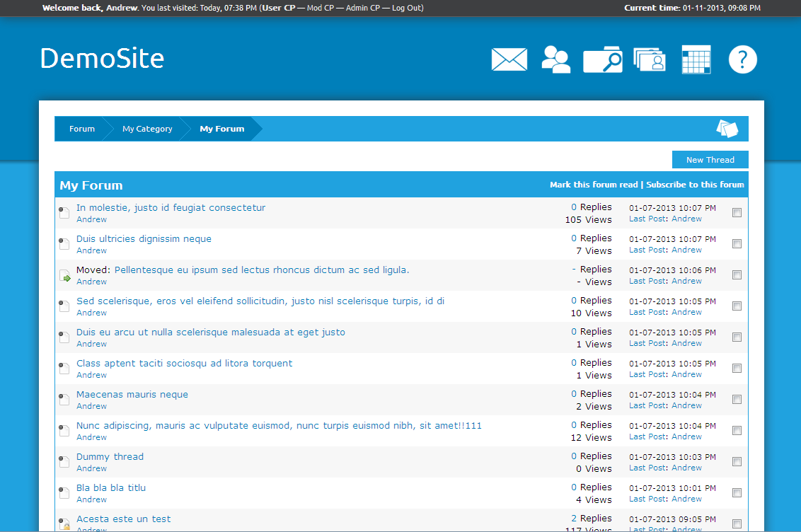The width and height of the screenshot is (801, 532).
Task: Check the box for Maecenas mauris neque
Action: point(737,400)
